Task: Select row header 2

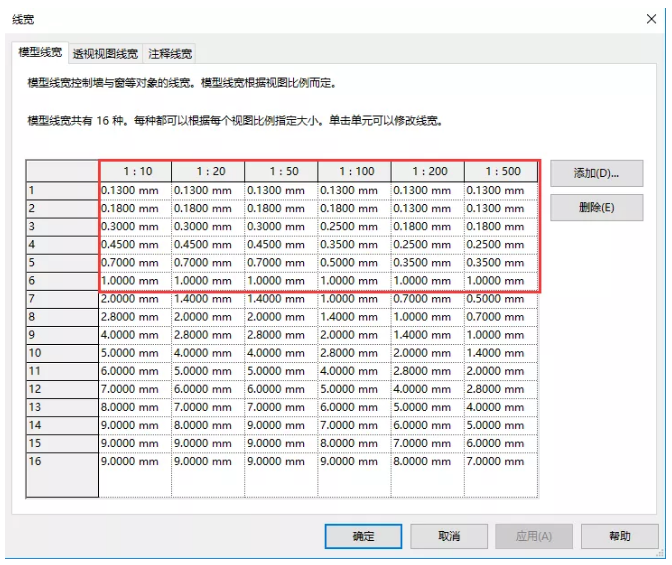Action: pos(62,208)
